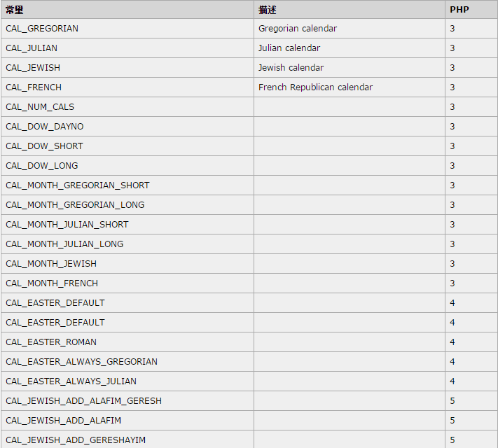
Task: Click the CAL_MONTH_FRENCH cell
Action: click(x=127, y=283)
